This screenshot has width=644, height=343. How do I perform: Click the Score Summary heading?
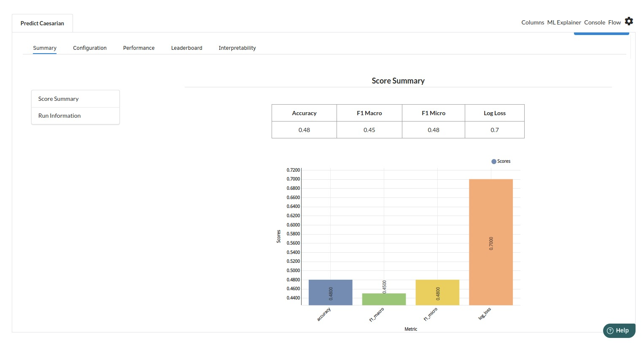tap(398, 81)
